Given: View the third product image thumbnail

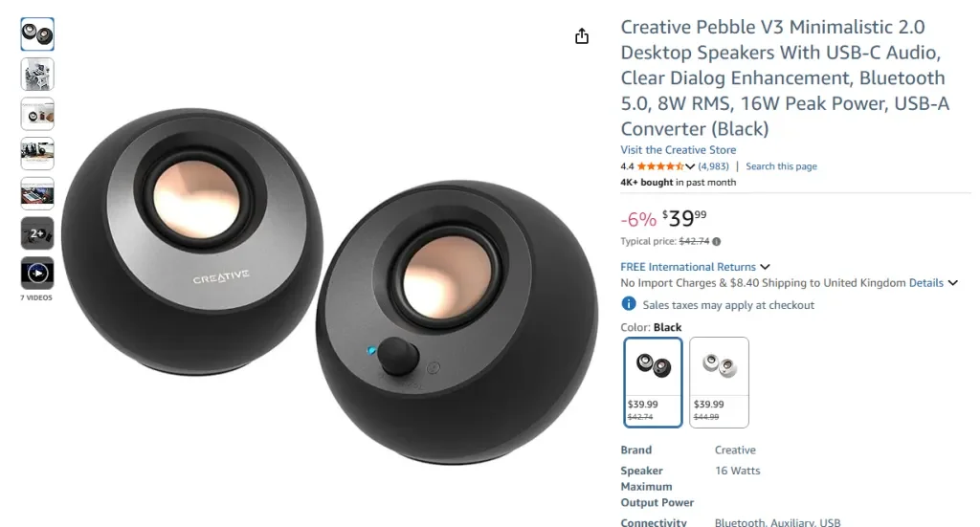Looking at the screenshot, I should 37,114.
